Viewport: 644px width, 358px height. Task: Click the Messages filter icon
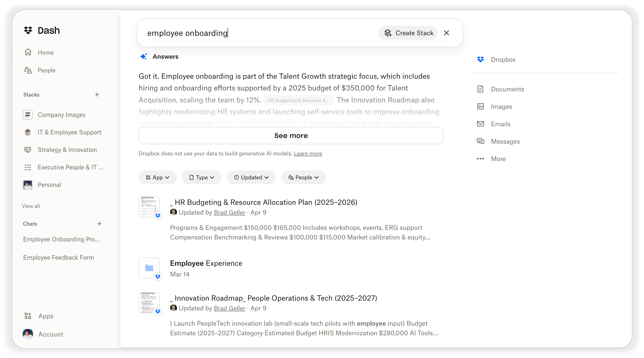(480, 141)
